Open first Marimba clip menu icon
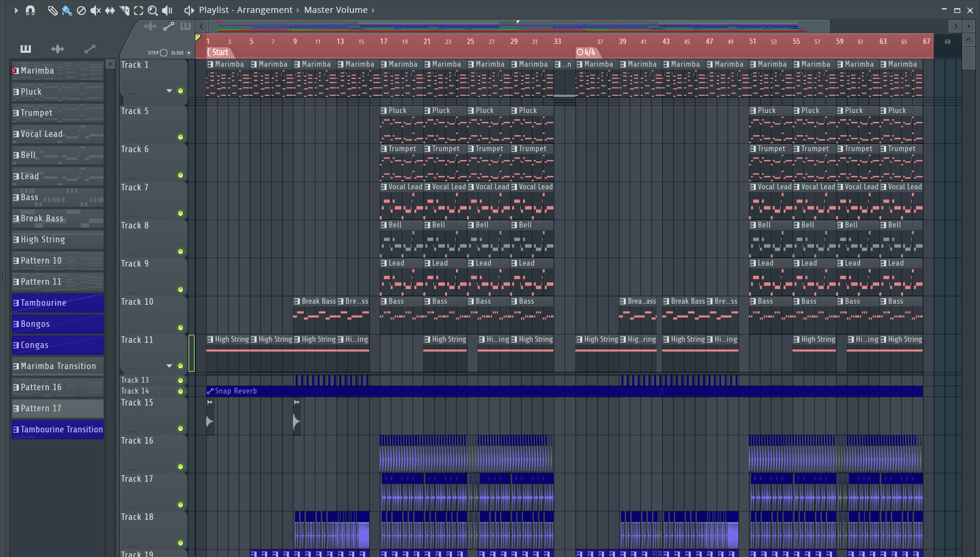 (x=210, y=64)
